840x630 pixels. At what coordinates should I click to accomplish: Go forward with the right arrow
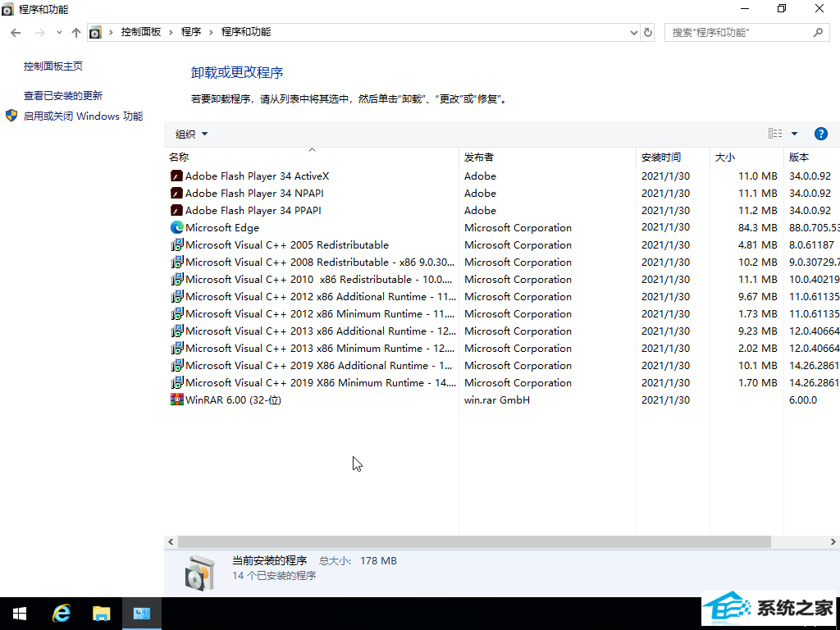tap(39, 33)
